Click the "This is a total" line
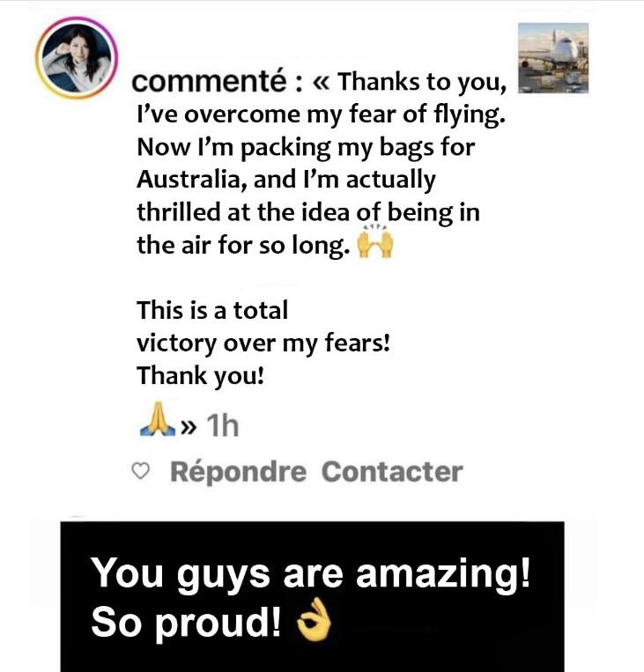Viewport: 644px width, 672px height. (212, 311)
